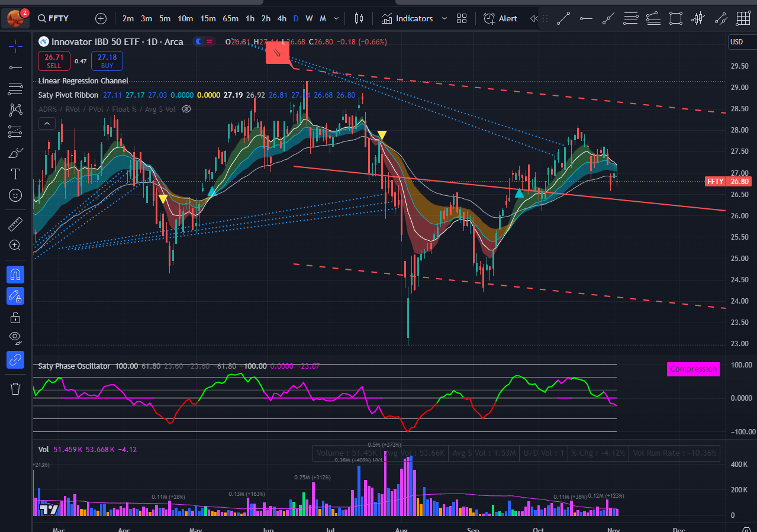Select the M monthly timeframe
This screenshot has width=757, height=532.
pyautogui.click(x=323, y=18)
